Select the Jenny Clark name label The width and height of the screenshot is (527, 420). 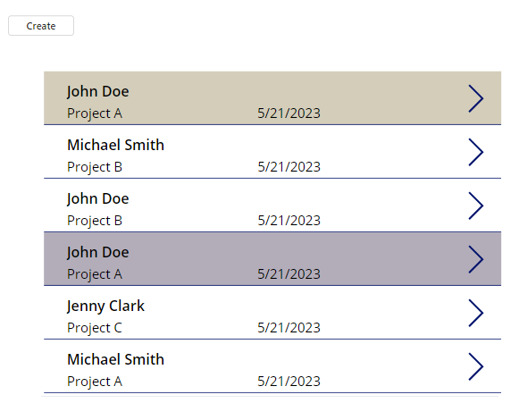105,306
